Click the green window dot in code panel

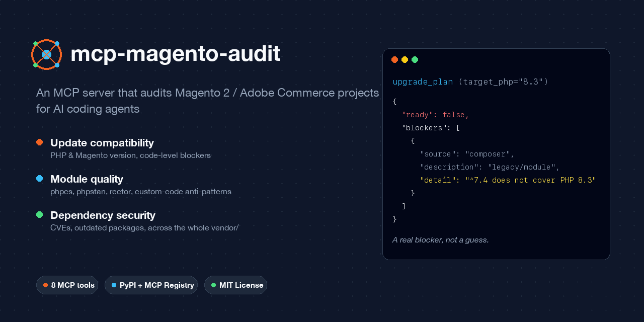tap(415, 60)
